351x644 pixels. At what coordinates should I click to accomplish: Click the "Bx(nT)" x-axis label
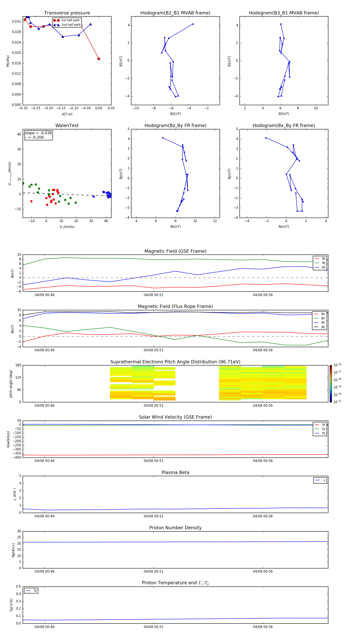coord(284,227)
